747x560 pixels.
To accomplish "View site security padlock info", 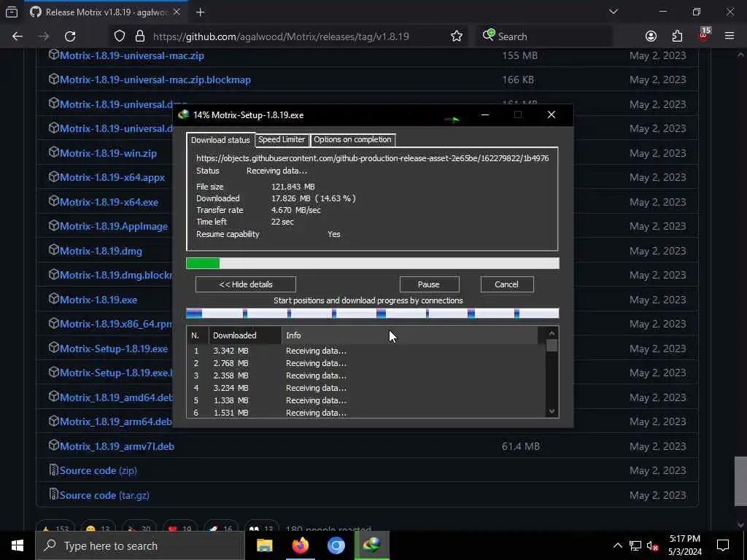I will 139,36.
